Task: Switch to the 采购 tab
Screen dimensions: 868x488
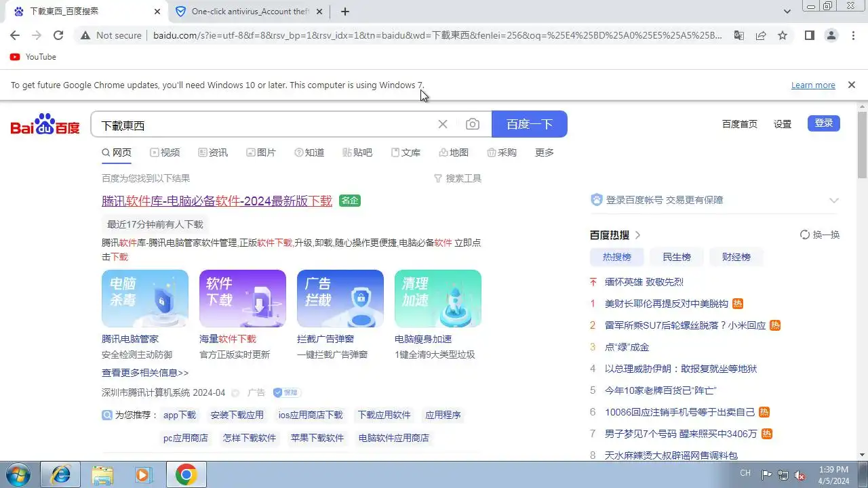Action: pos(502,152)
